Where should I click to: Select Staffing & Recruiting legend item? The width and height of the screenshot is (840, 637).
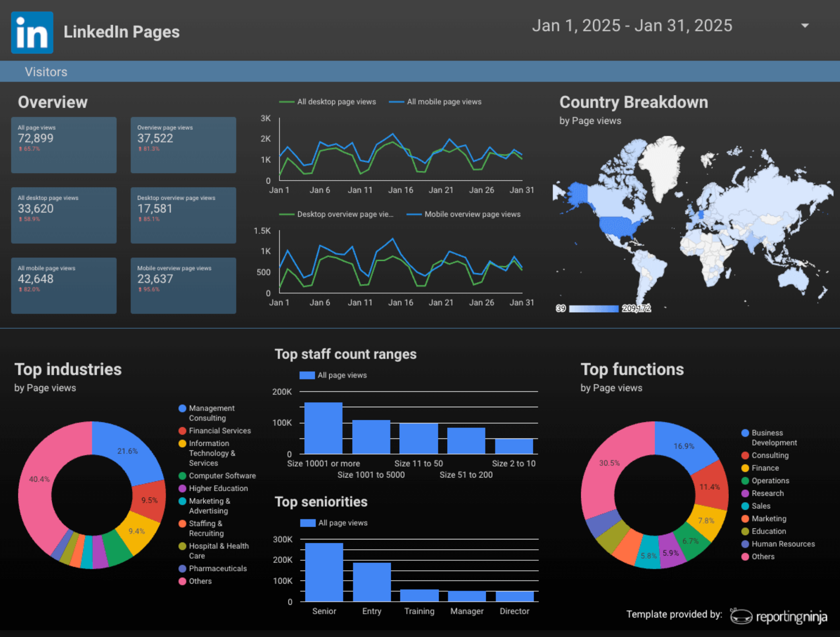(201, 528)
